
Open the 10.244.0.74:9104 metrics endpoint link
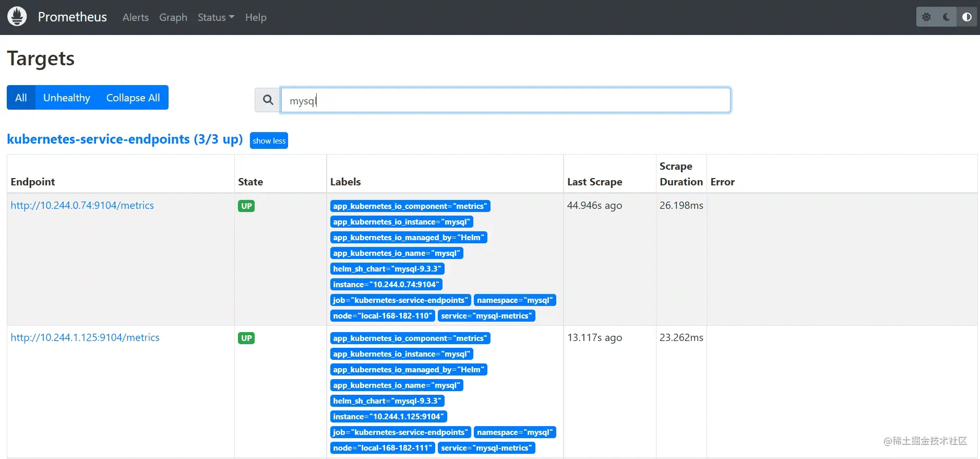coord(82,205)
